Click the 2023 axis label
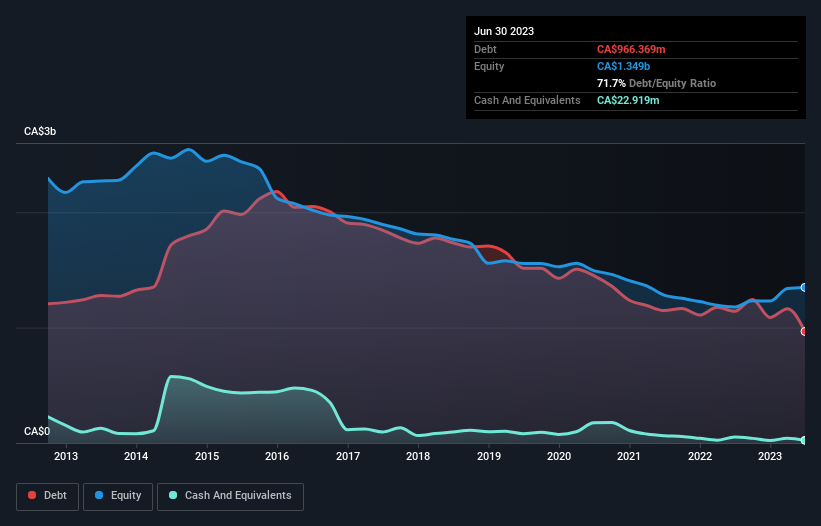 (x=770, y=456)
